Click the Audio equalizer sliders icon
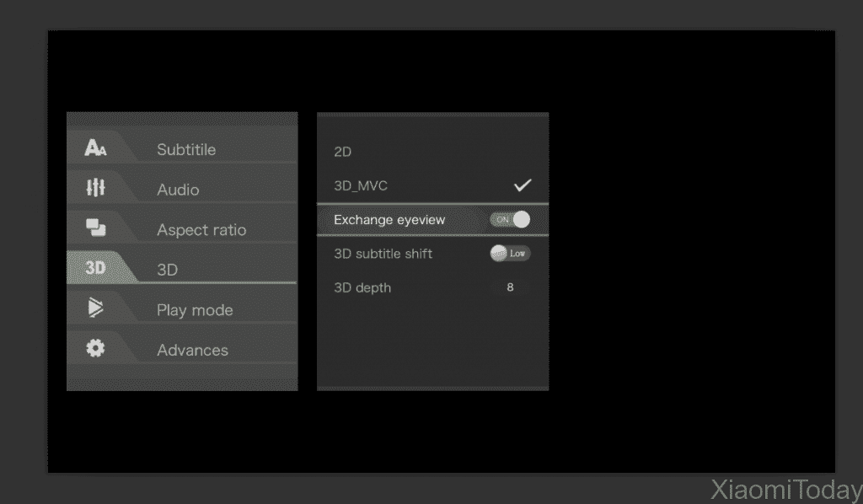Screen dimensions: 863x504 [x=95, y=188]
